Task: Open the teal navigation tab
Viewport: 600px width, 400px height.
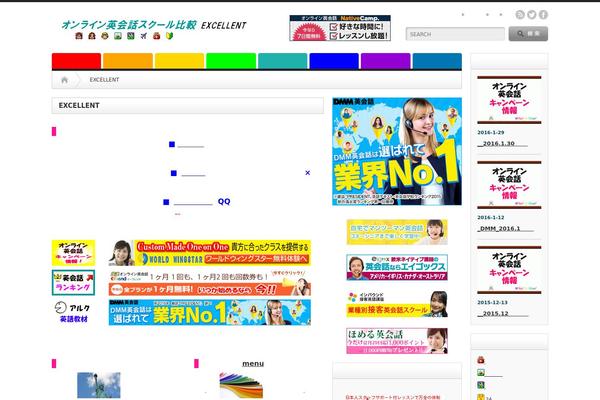Action: pos(283,61)
